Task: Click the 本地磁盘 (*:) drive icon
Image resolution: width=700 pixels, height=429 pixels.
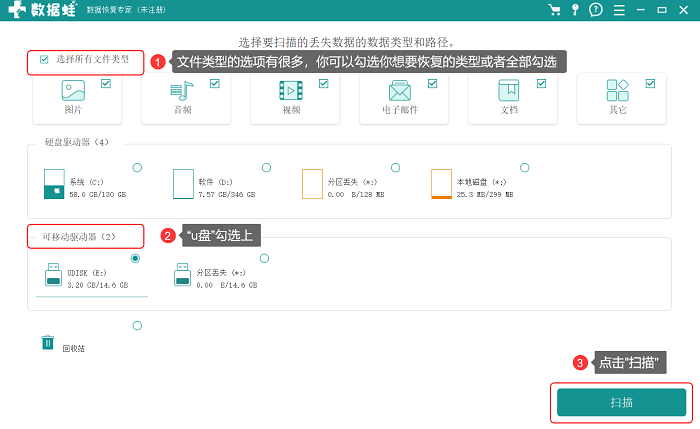Action: tap(441, 184)
